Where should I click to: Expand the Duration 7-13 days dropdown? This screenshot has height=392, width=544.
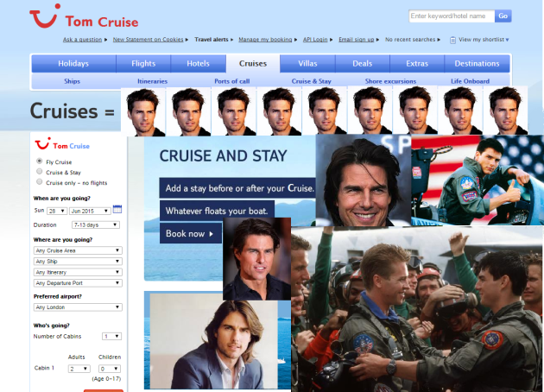[96, 224]
